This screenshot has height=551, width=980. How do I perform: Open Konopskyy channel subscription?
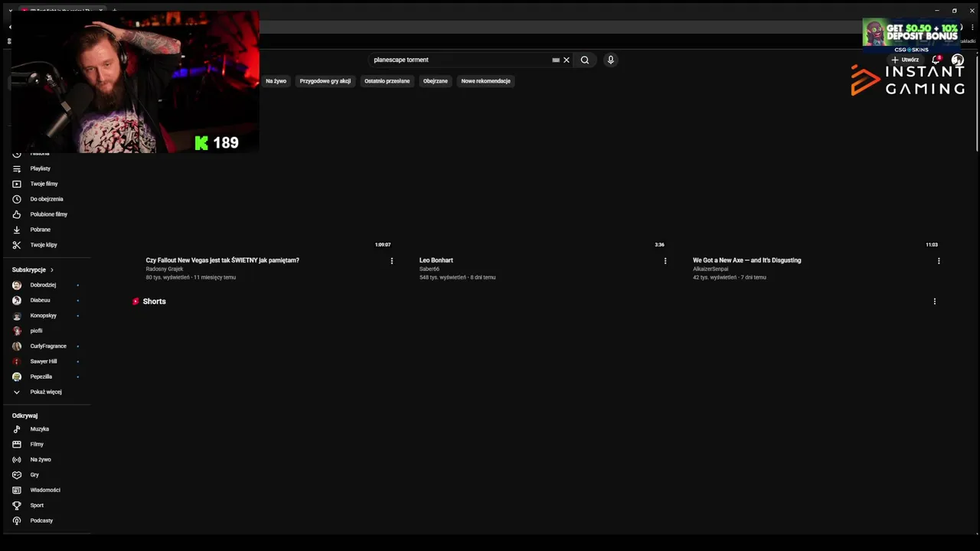[46, 315]
